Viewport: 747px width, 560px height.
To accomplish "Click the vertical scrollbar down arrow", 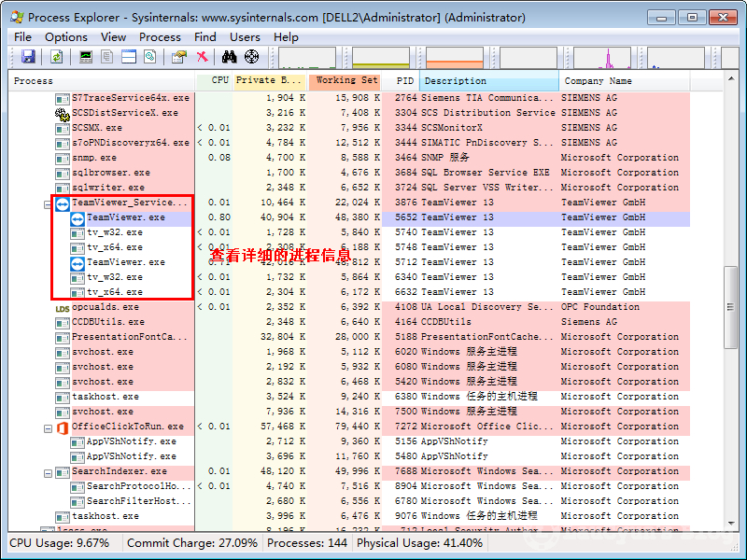I will coord(731,524).
